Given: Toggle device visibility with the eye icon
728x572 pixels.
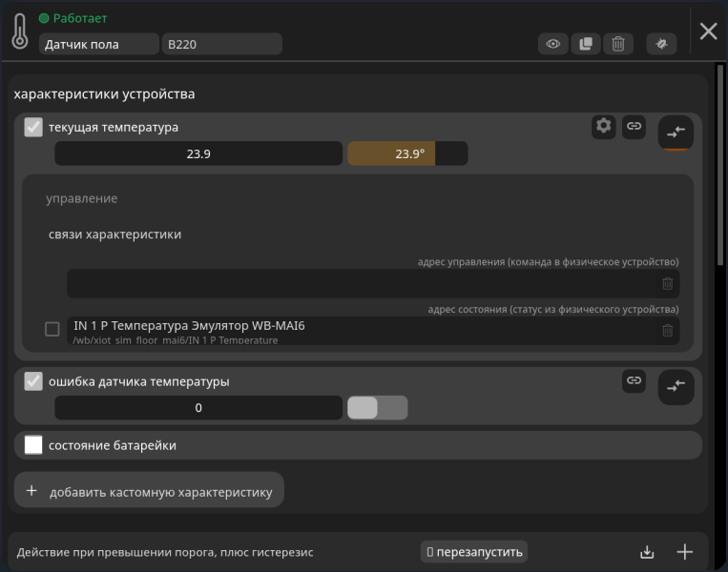Looking at the screenshot, I should click(553, 44).
